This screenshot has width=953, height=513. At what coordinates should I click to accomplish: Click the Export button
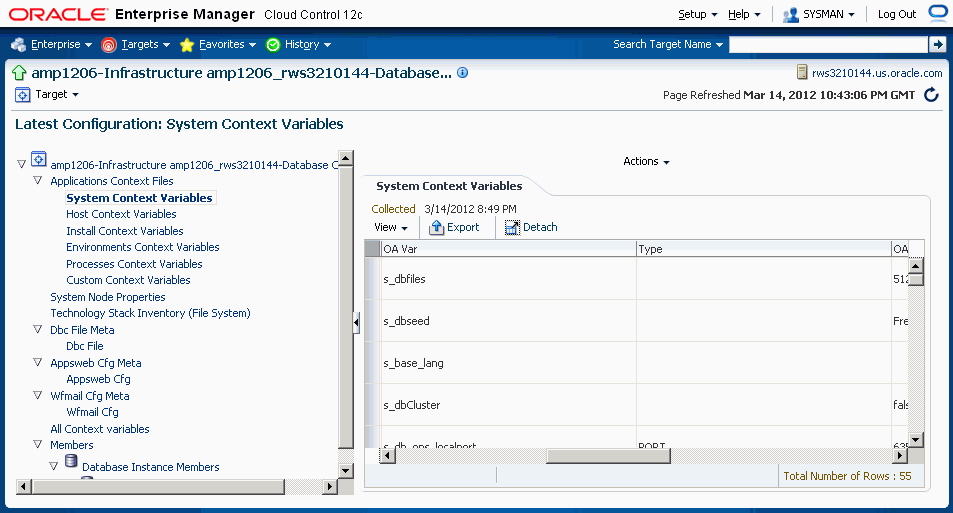455,227
